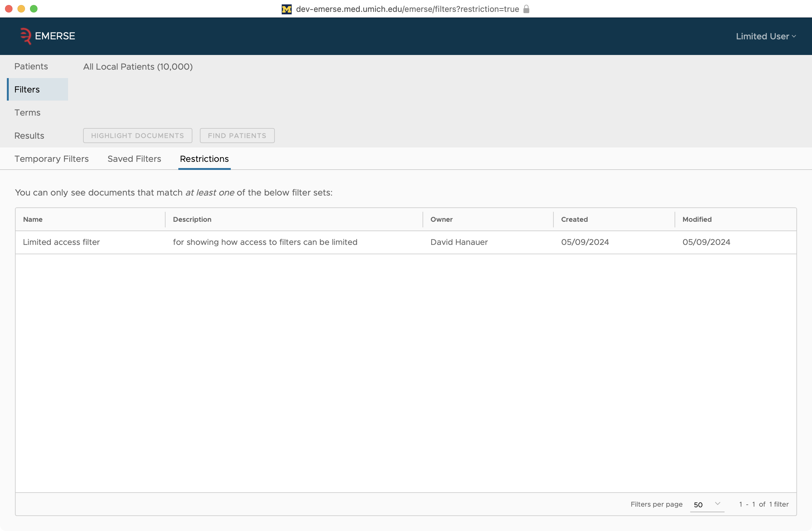812x531 pixels.
Task: Click FIND PATIENTS button
Action: coord(237,135)
